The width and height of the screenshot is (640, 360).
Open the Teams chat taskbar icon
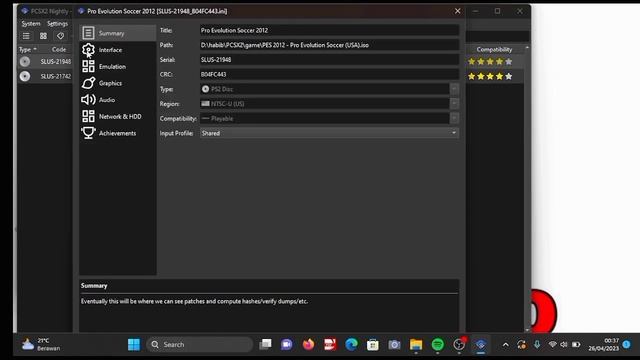[x=287, y=344]
